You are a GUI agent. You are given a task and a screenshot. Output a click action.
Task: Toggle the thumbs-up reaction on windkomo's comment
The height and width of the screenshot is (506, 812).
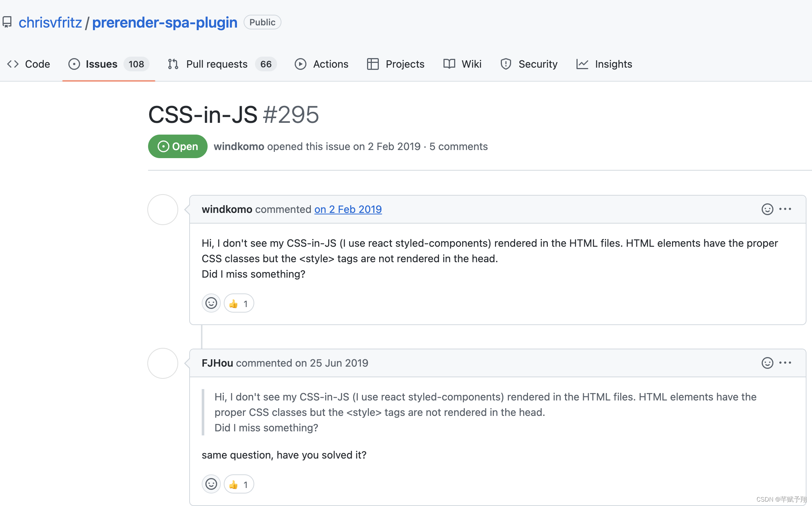coord(239,303)
